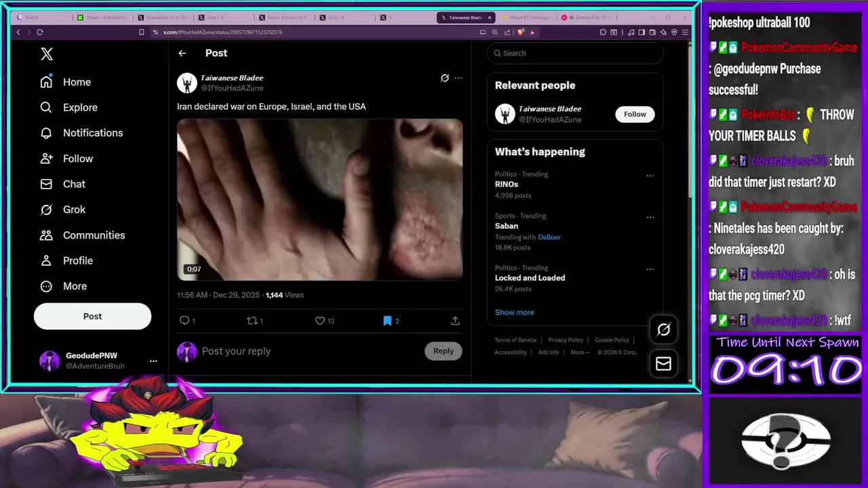Screen dimensions: 868x488
Task: Follow Taiwanese Bladee via Follow button
Action: pos(635,114)
